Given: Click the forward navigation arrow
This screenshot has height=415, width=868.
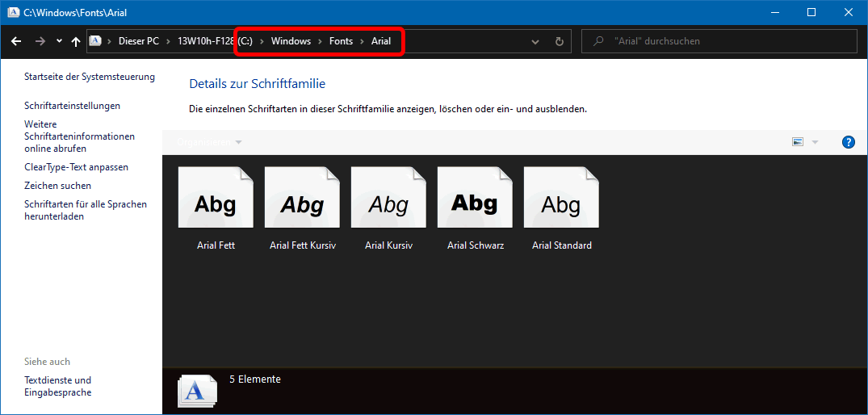Looking at the screenshot, I should pyautogui.click(x=40, y=41).
